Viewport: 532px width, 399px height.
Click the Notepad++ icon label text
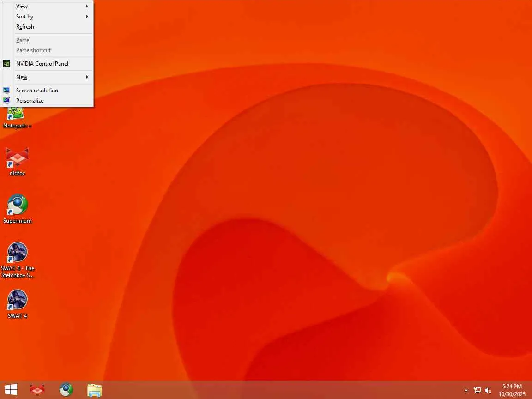17,126
